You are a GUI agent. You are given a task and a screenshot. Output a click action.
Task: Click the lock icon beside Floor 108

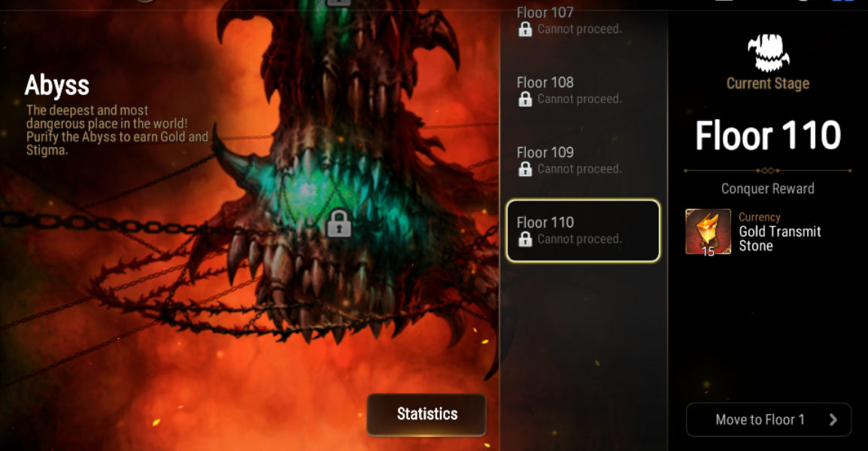[x=525, y=99]
